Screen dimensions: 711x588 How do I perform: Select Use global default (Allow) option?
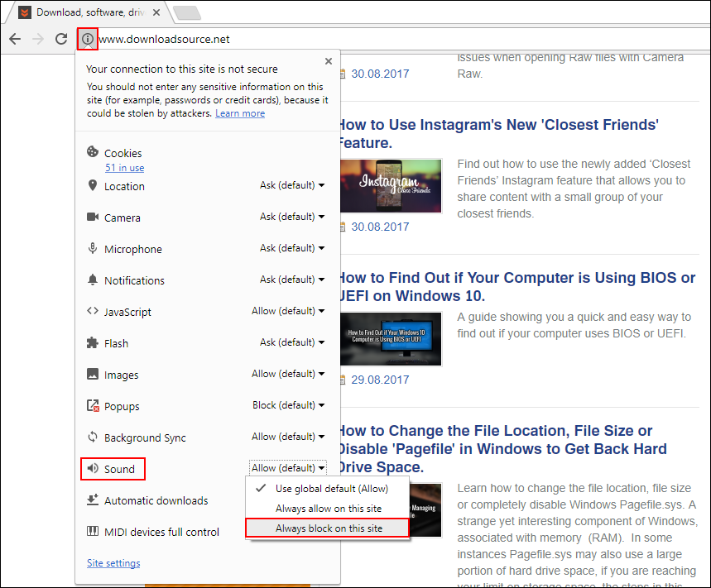click(x=328, y=489)
